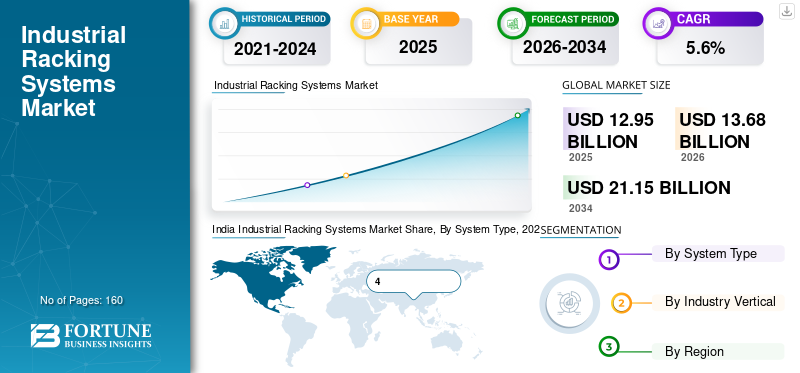Click the orange marker on growth chart
The width and height of the screenshot is (800, 373).
[346, 176]
